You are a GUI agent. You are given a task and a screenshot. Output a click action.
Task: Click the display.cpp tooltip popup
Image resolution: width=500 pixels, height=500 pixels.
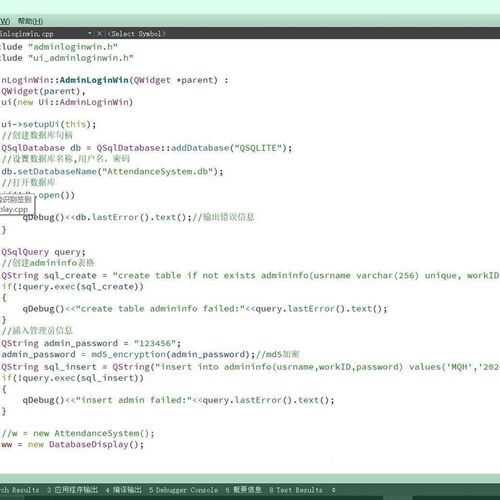(17, 204)
